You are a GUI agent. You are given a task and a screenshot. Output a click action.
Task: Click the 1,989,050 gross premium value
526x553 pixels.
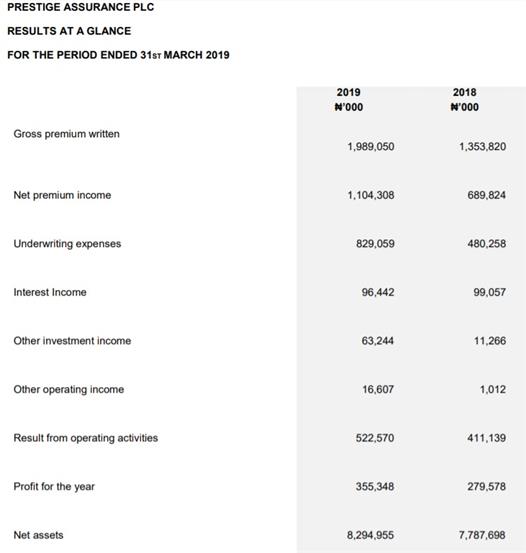click(x=371, y=146)
